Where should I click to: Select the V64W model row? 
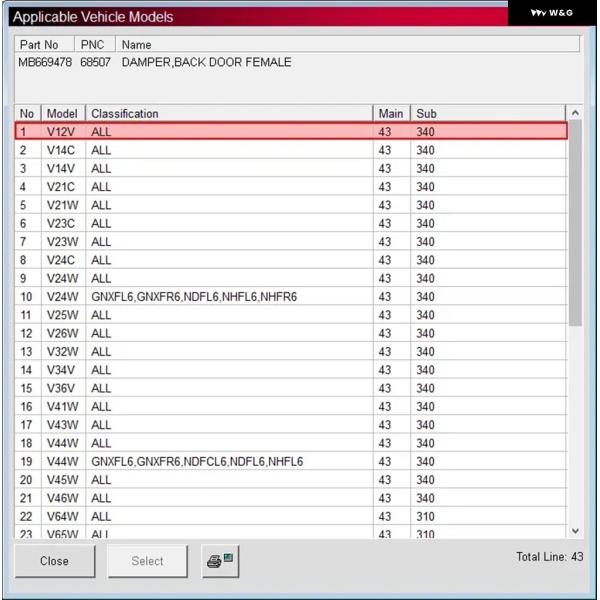[x=290, y=517]
